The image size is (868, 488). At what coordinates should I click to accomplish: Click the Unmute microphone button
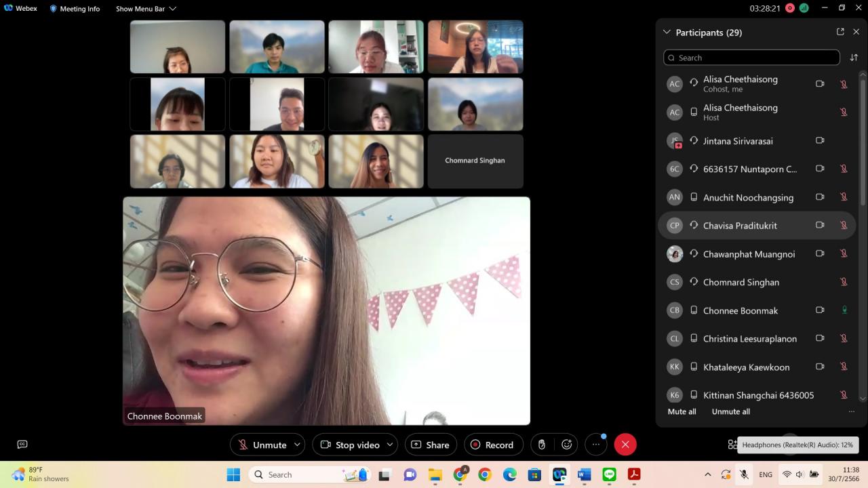tap(262, 445)
